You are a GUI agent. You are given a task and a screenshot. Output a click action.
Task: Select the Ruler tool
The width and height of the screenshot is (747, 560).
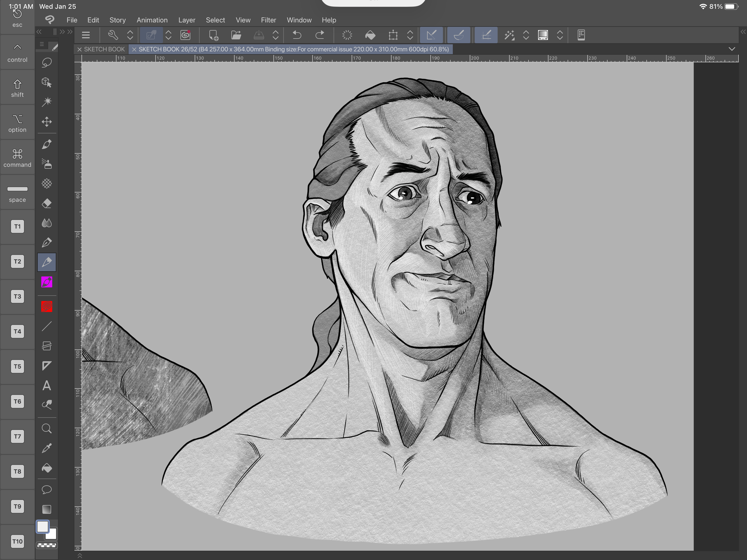(46, 366)
